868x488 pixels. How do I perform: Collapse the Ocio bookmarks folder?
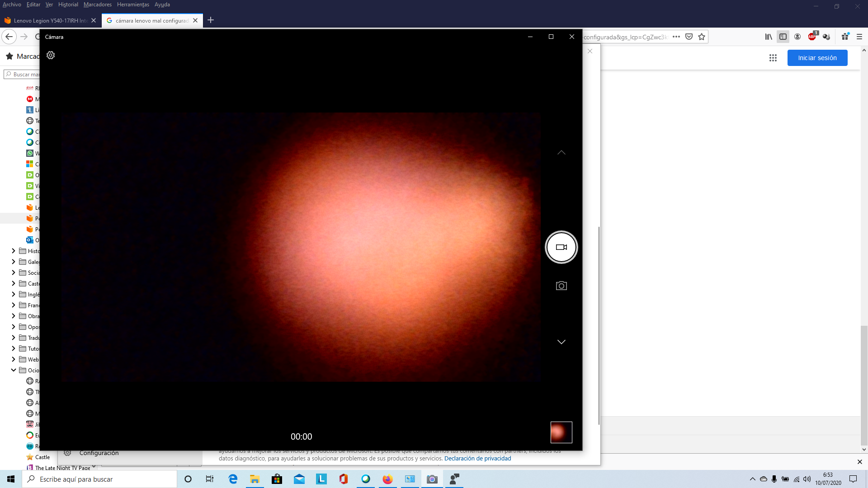(x=14, y=370)
